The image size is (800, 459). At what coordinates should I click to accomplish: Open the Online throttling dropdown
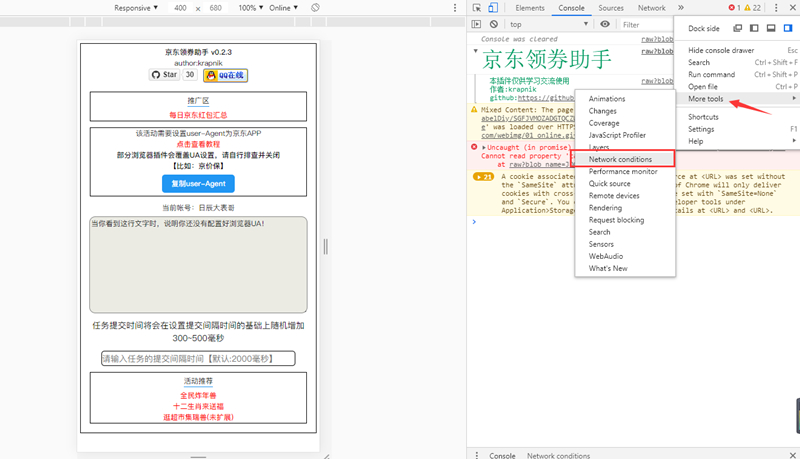[284, 8]
